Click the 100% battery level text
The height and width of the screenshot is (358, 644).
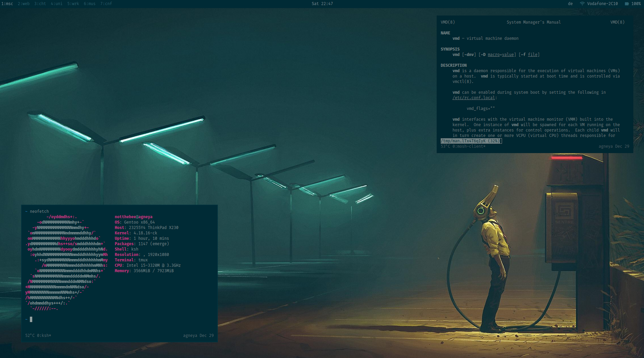[636, 4]
